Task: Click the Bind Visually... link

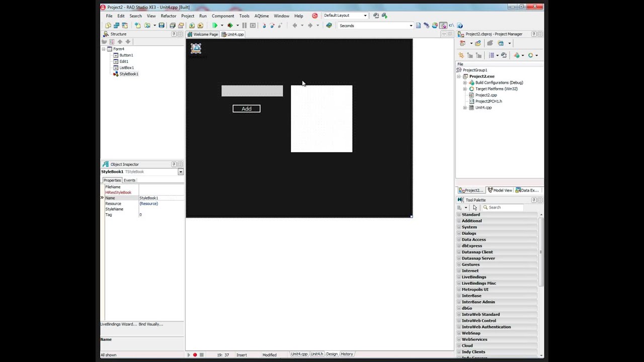Action: tap(151, 324)
